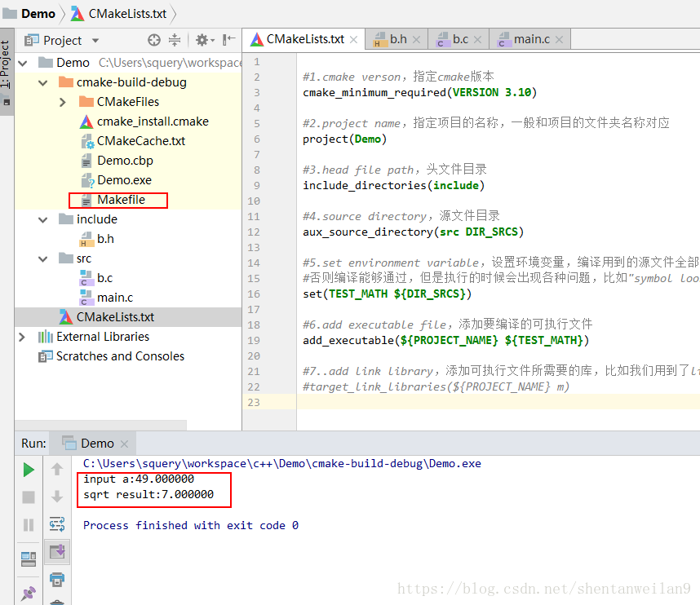Image resolution: width=700 pixels, height=605 pixels.
Task: Switch to the CMakeLists.txt editor tab
Action: pyautogui.click(x=305, y=39)
